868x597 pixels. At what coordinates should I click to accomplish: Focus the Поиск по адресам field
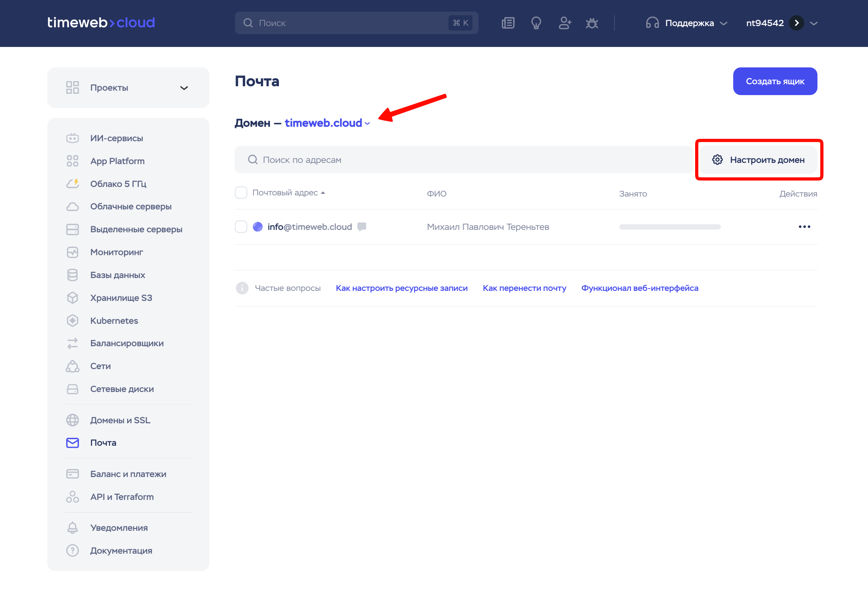click(463, 160)
